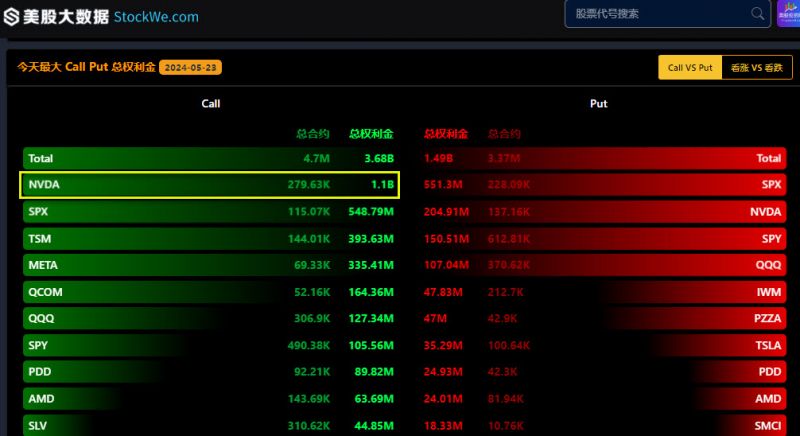
Task: Click the PZZA put row
Action: click(x=603, y=319)
